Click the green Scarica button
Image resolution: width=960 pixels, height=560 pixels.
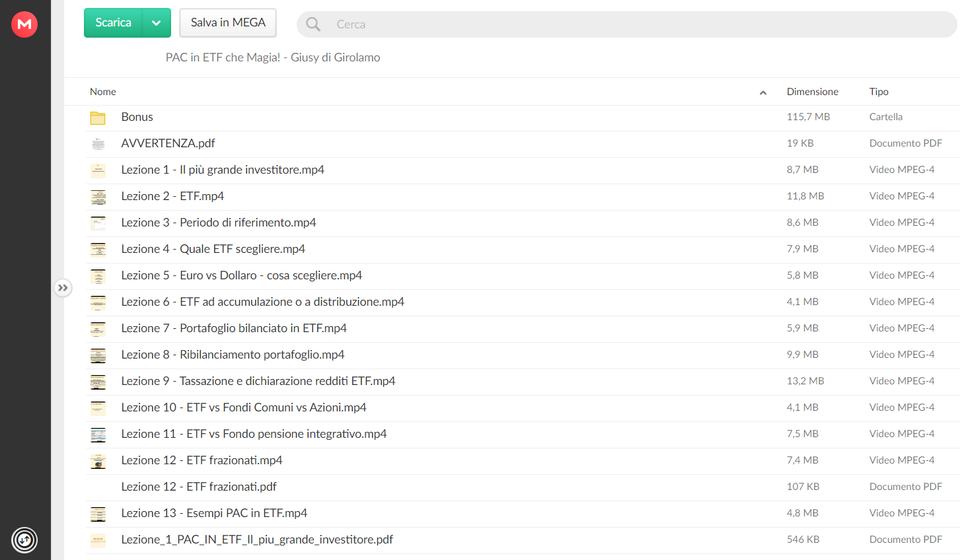[113, 23]
